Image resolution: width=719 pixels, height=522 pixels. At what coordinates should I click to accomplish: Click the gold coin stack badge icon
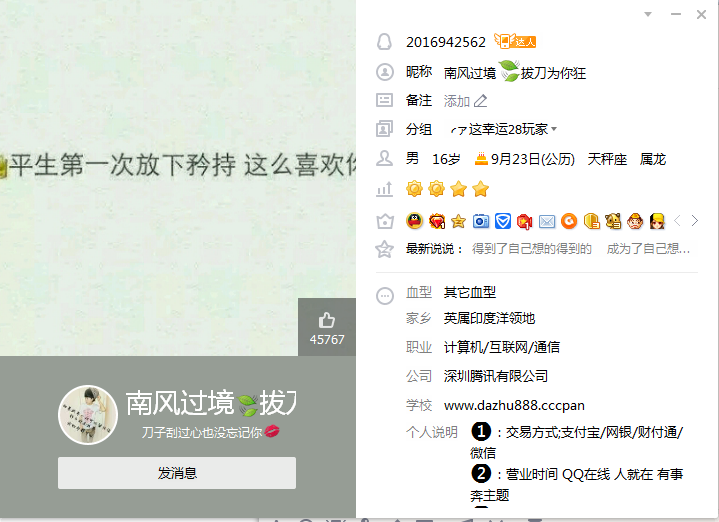coord(591,222)
